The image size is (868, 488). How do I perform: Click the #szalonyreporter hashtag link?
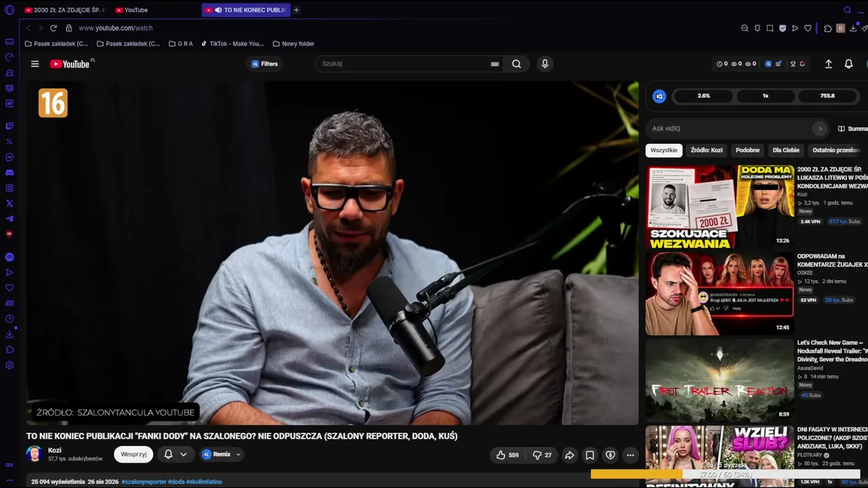tap(144, 482)
